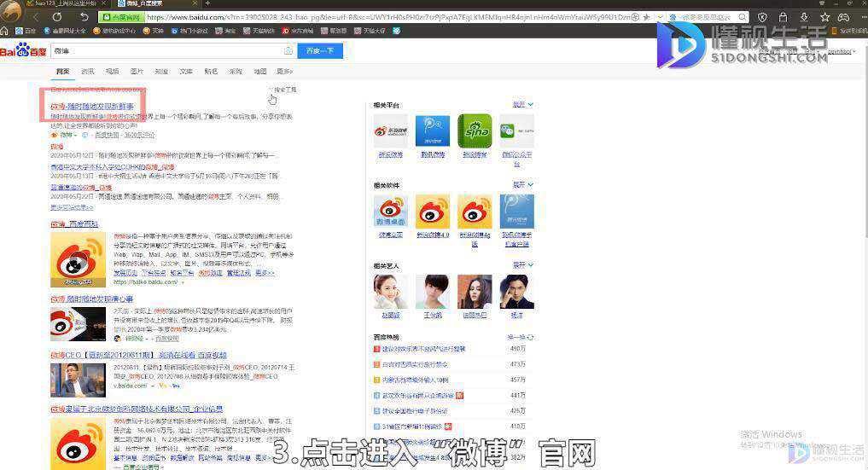The width and height of the screenshot is (868, 470).
Task: Expand the 相关平台 section
Action: [x=522, y=105]
